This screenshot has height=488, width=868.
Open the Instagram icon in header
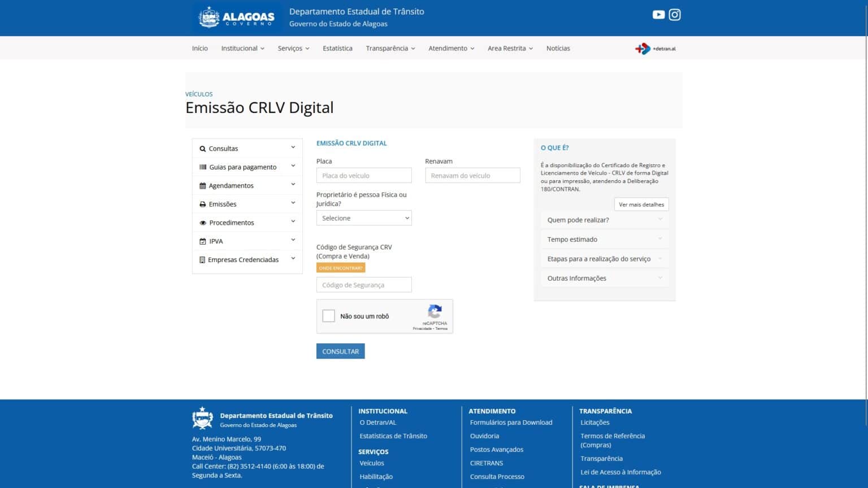(675, 14)
